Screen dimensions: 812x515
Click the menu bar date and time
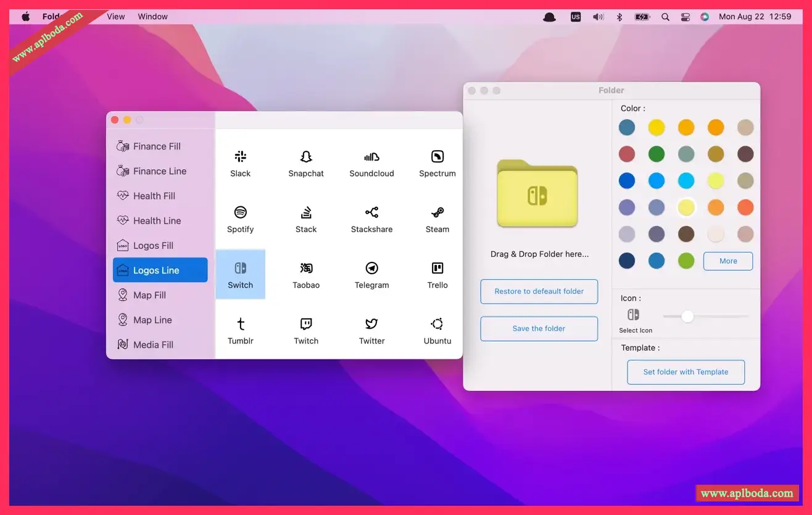tap(755, 17)
